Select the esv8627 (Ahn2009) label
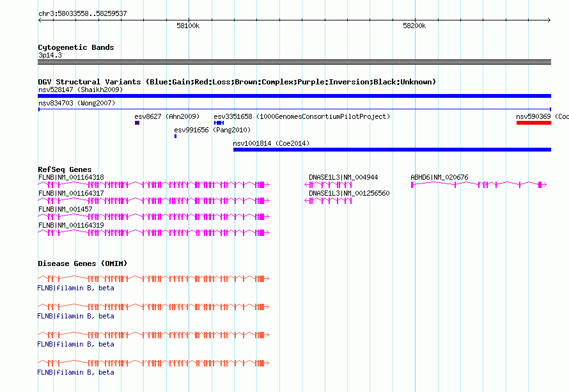 tap(167, 116)
